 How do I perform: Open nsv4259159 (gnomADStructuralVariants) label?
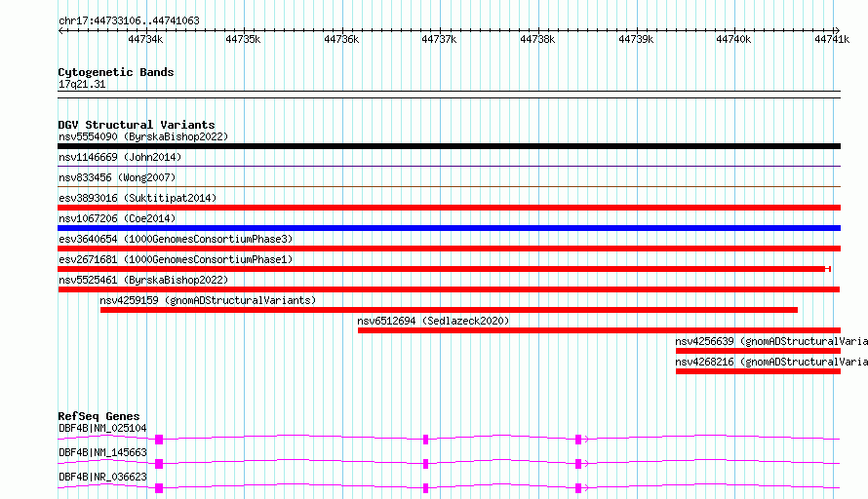[x=208, y=300]
